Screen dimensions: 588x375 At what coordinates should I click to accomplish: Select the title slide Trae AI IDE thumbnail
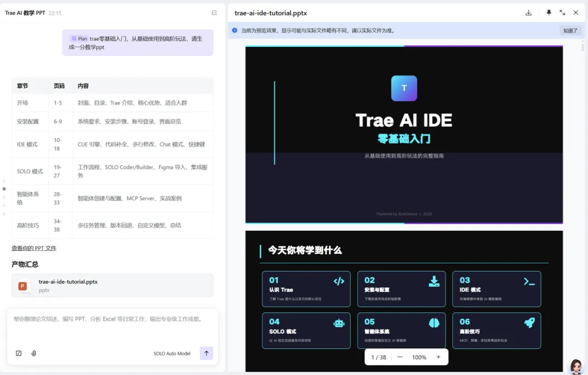(x=404, y=134)
